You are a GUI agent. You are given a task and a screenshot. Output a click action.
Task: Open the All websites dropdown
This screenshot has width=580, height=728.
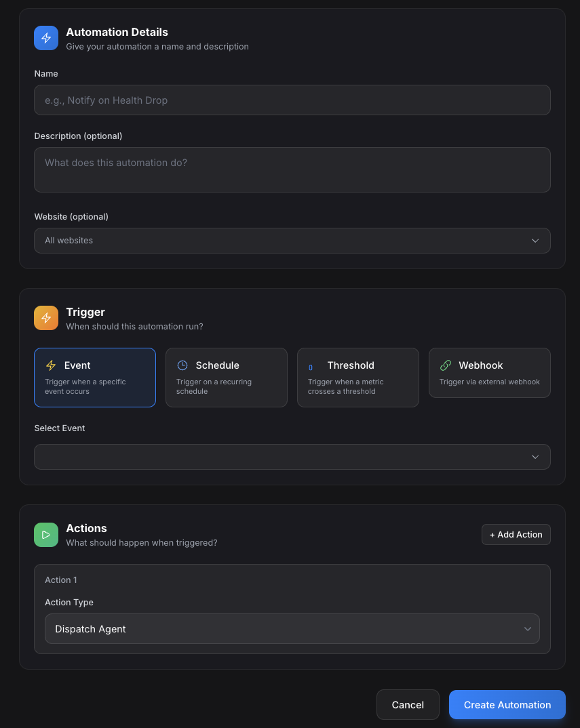pos(292,241)
